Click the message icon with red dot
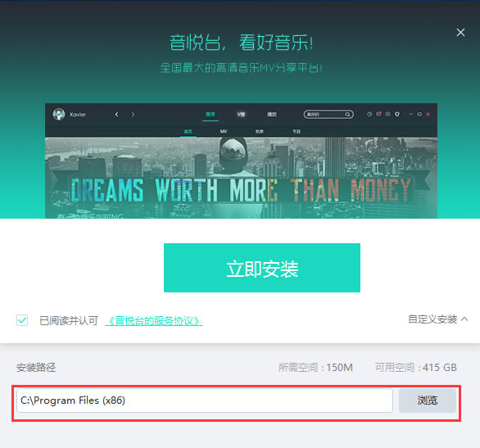Screen dimensions: 480x448 379,114
